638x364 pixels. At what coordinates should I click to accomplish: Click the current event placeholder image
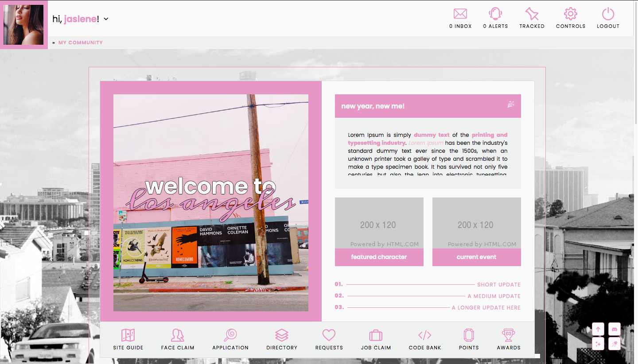477,223
